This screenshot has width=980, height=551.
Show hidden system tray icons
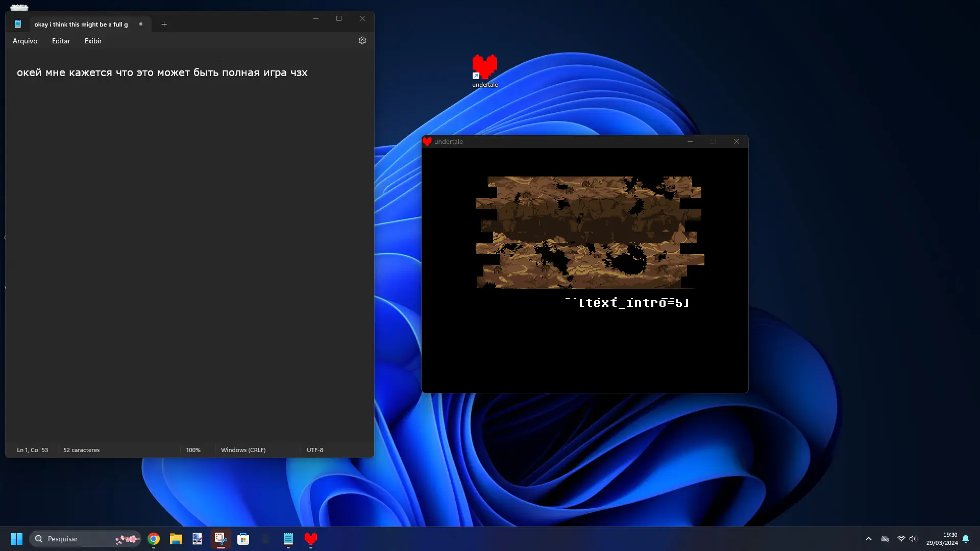coord(869,539)
